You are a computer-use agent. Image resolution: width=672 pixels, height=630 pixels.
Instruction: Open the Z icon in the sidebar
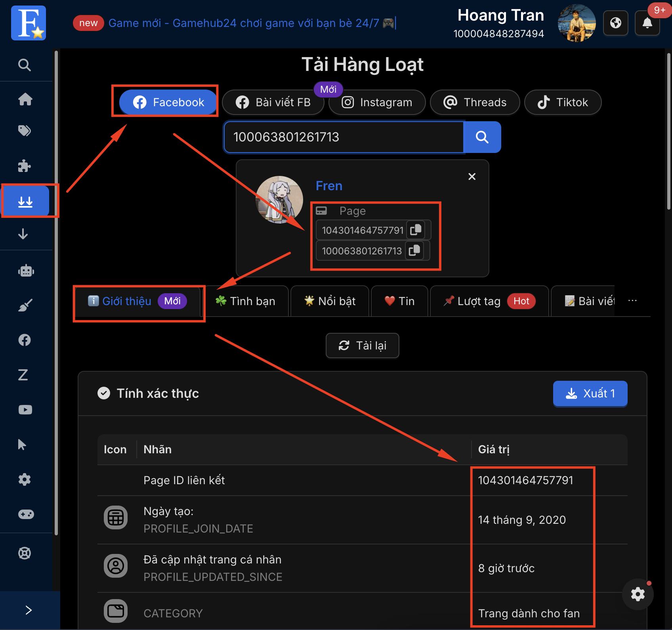(23, 374)
